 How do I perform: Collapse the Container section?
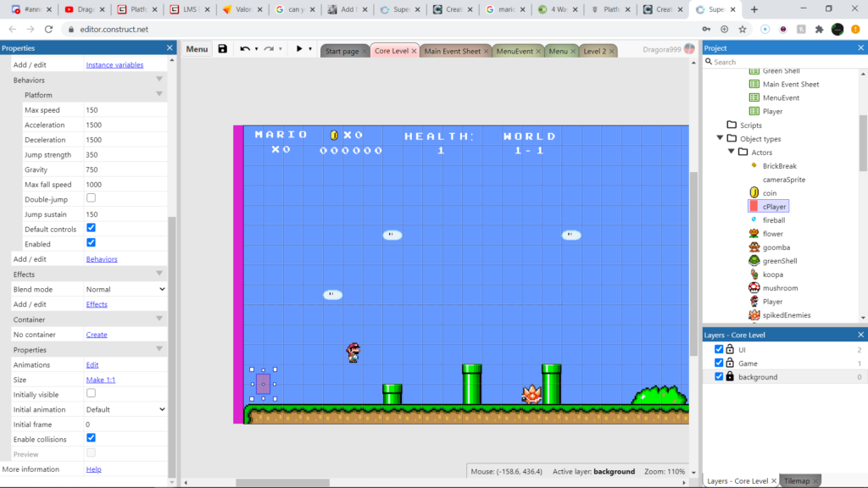point(159,319)
